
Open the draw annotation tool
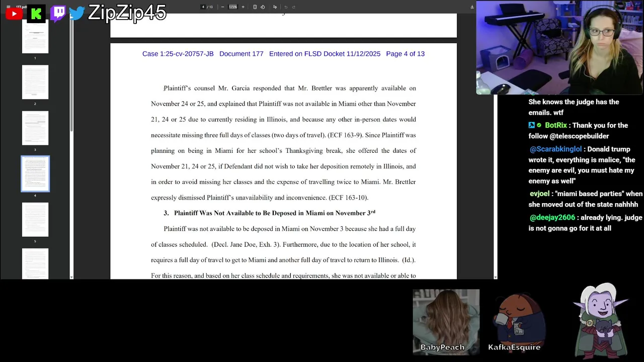[x=275, y=7]
